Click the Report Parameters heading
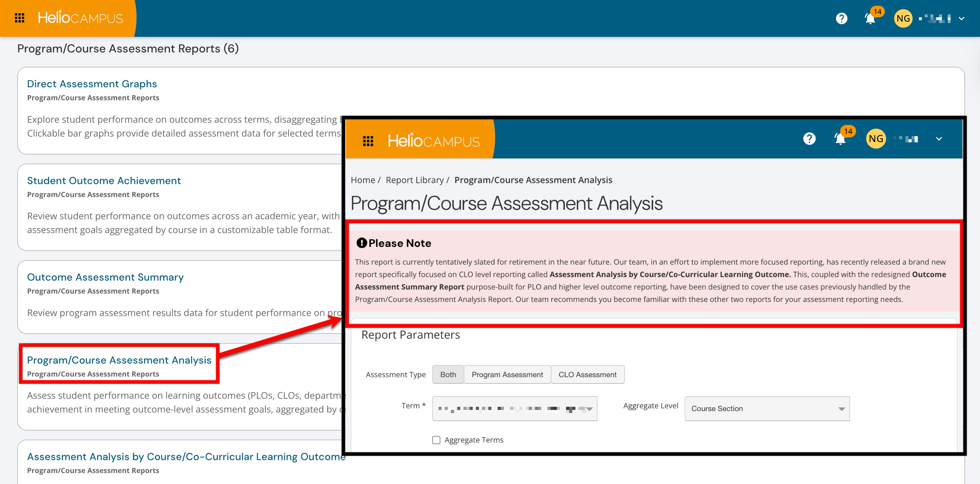 (x=410, y=335)
